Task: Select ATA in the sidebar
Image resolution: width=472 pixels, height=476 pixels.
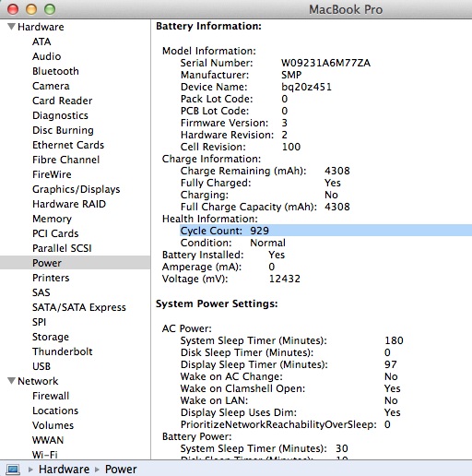Action: 41,42
